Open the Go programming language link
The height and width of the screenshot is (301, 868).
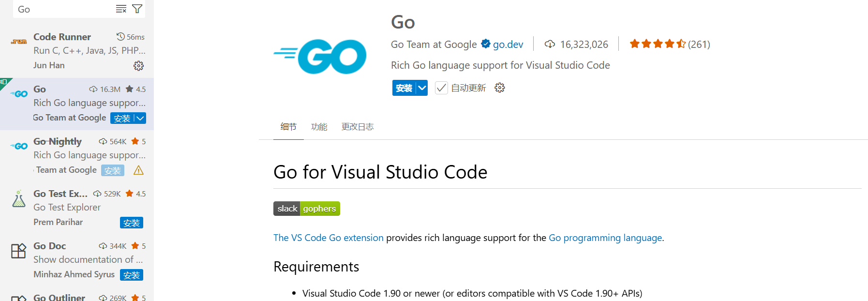point(605,238)
